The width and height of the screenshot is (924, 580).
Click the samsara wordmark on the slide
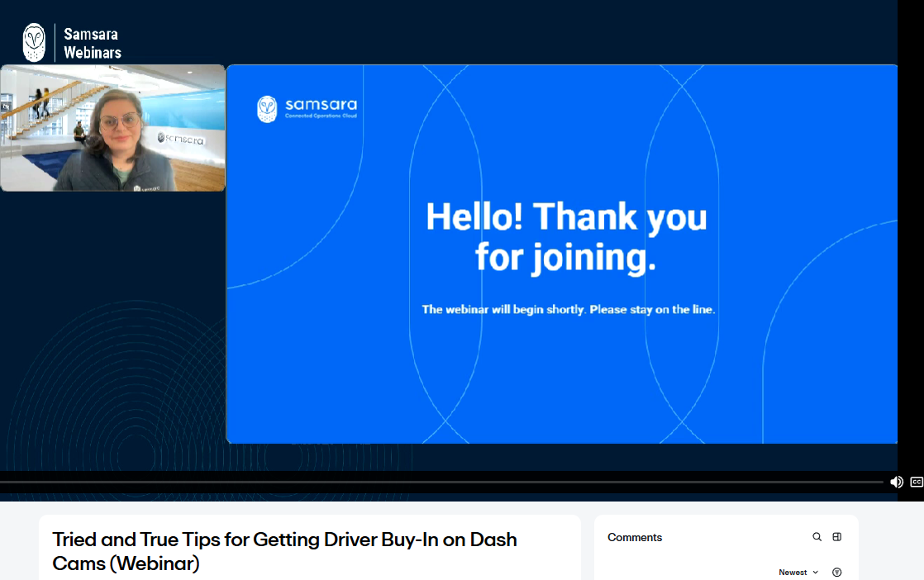point(320,105)
